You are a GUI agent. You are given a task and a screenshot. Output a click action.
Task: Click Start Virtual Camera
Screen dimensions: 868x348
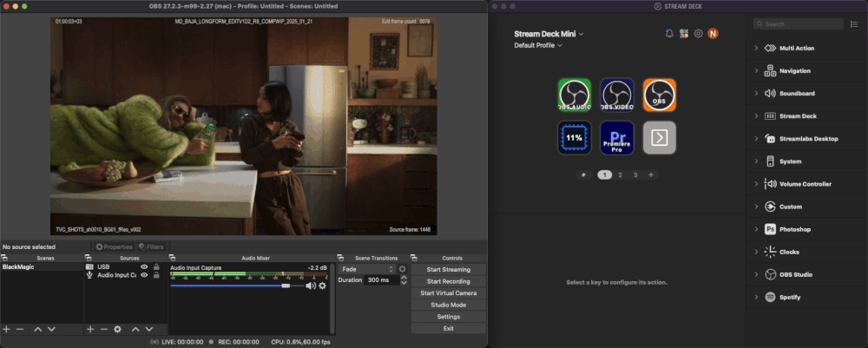[x=449, y=293]
